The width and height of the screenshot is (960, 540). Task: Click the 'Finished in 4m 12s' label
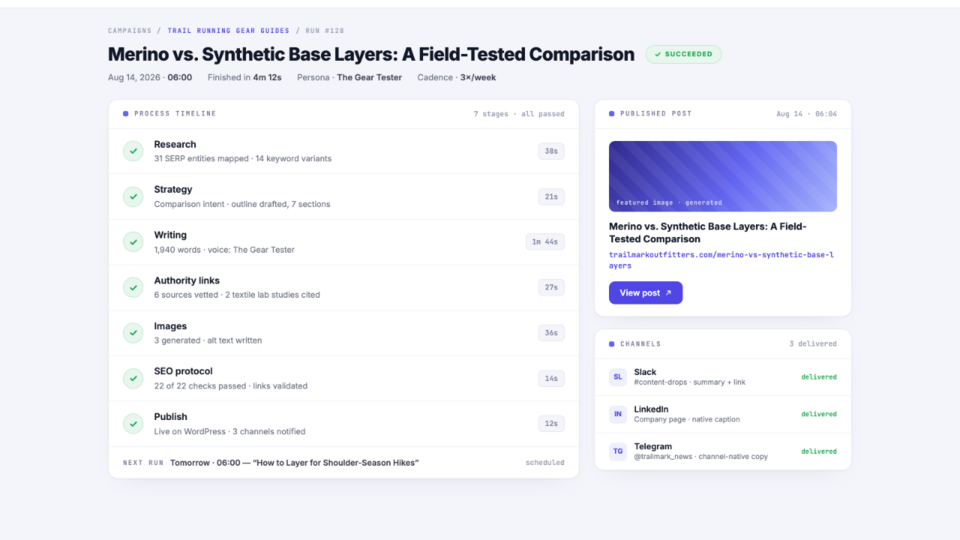coord(244,78)
